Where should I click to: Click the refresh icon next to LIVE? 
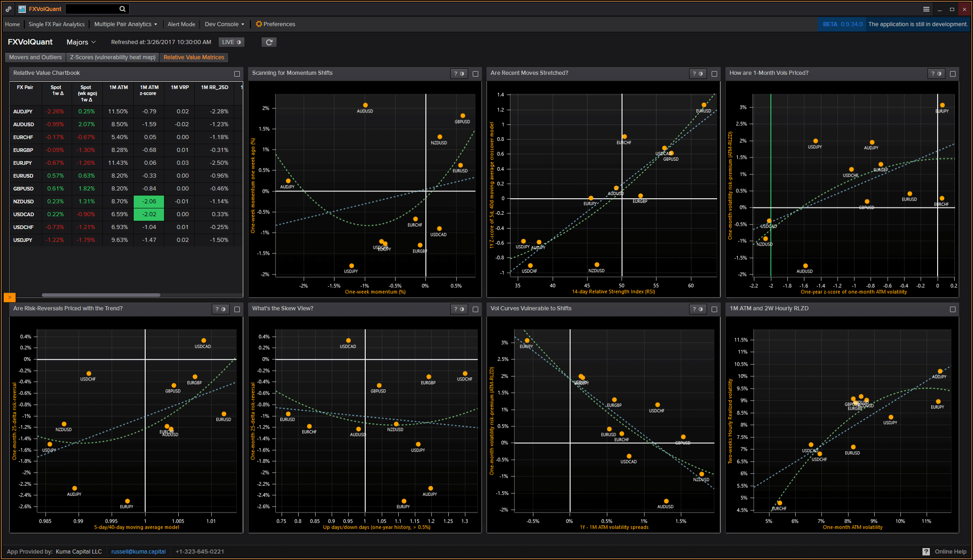(269, 42)
